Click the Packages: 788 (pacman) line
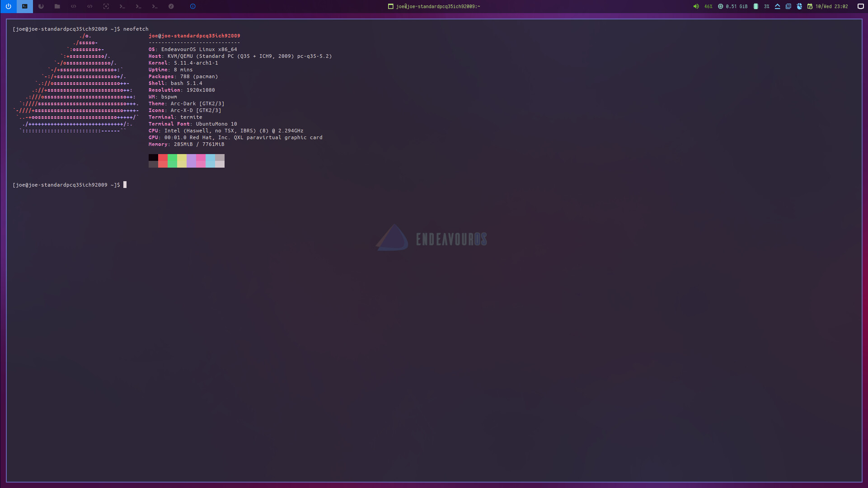Viewport: 868px width, 488px height. 183,76
